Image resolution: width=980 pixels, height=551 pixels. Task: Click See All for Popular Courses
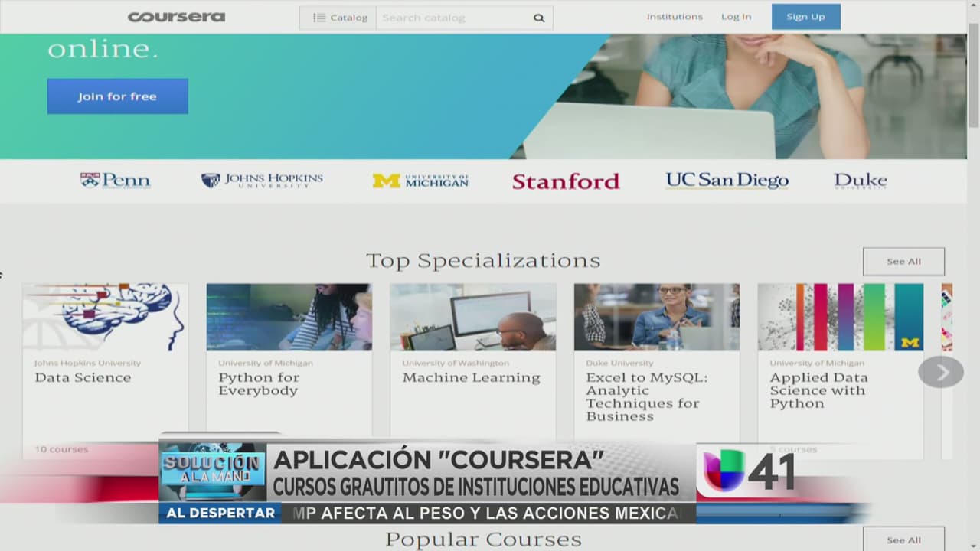[903, 540]
